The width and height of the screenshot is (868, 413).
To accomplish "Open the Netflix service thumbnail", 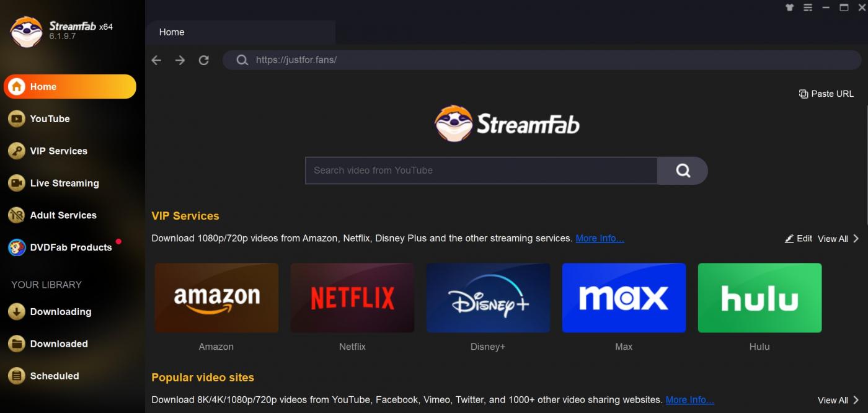I will pyautogui.click(x=352, y=298).
